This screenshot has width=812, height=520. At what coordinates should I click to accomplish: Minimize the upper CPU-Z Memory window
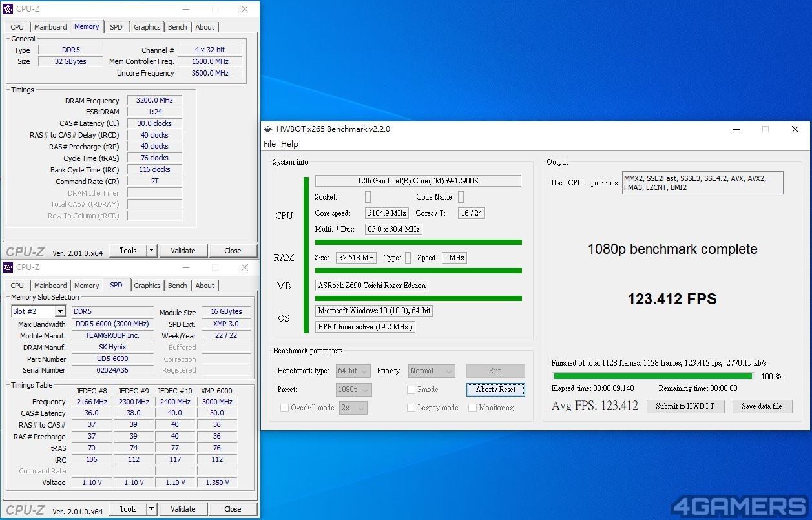click(x=186, y=9)
